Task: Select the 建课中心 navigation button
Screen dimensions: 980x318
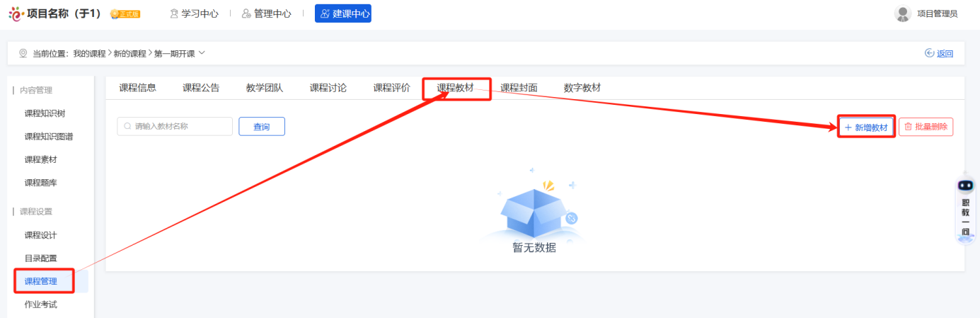Action: [342, 13]
